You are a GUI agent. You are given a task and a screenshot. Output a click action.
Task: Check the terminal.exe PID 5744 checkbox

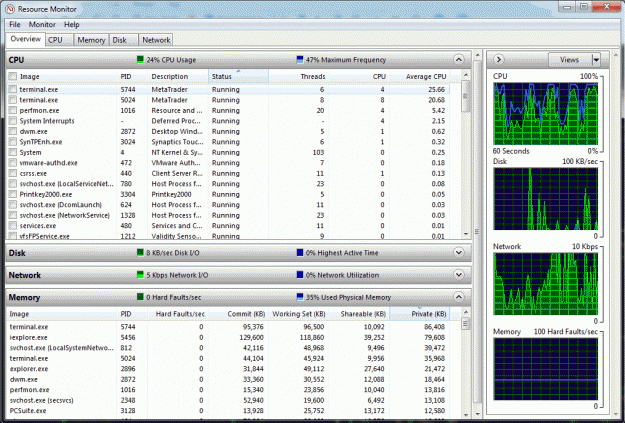[x=13, y=89]
